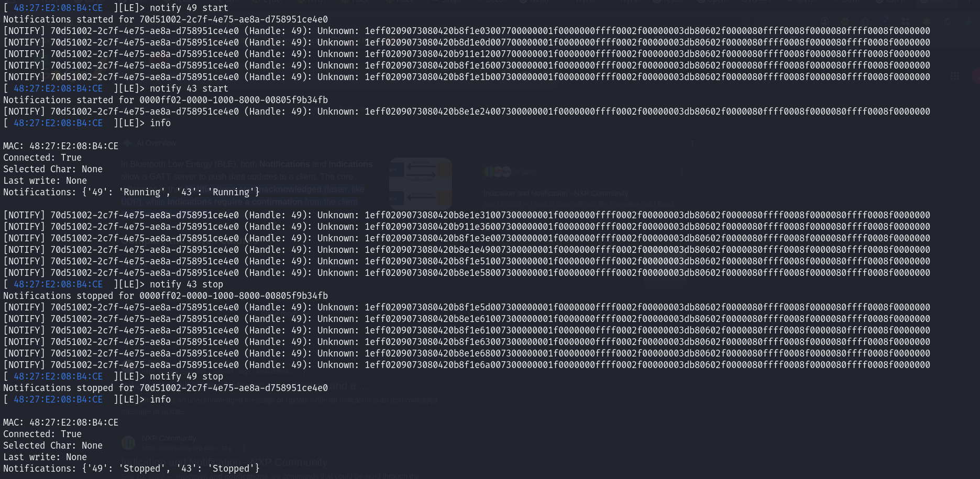Viewport: 980px width, 479px height.
Task: Click 'Notifications started for 0000ff02-0000-1000-8000-00805f9b34fb' line
Action: 166,100
